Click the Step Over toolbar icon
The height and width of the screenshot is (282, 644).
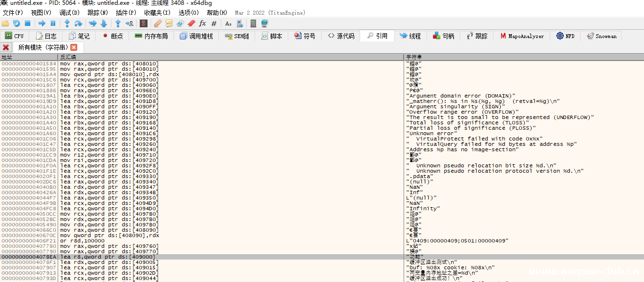[78, 23]
